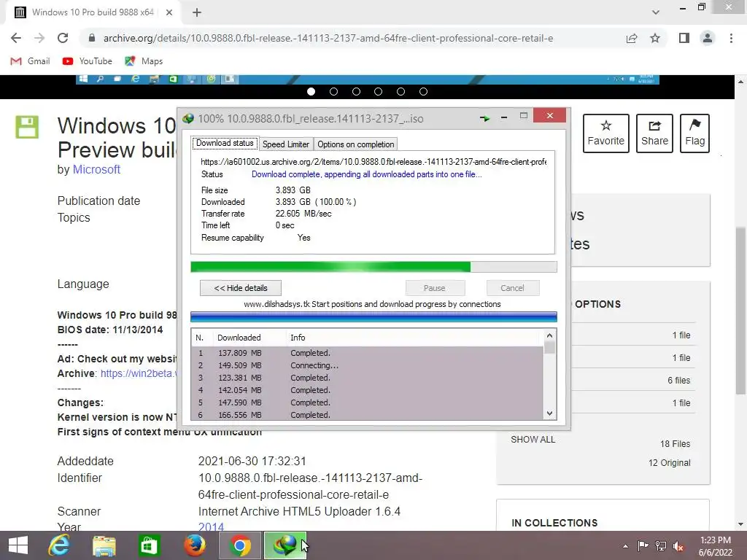Image resolution: width=747 pixels, height=560 pixels.
Task: Click the Cancel download button
Action: pyautogui.click(x=513, y=288)
